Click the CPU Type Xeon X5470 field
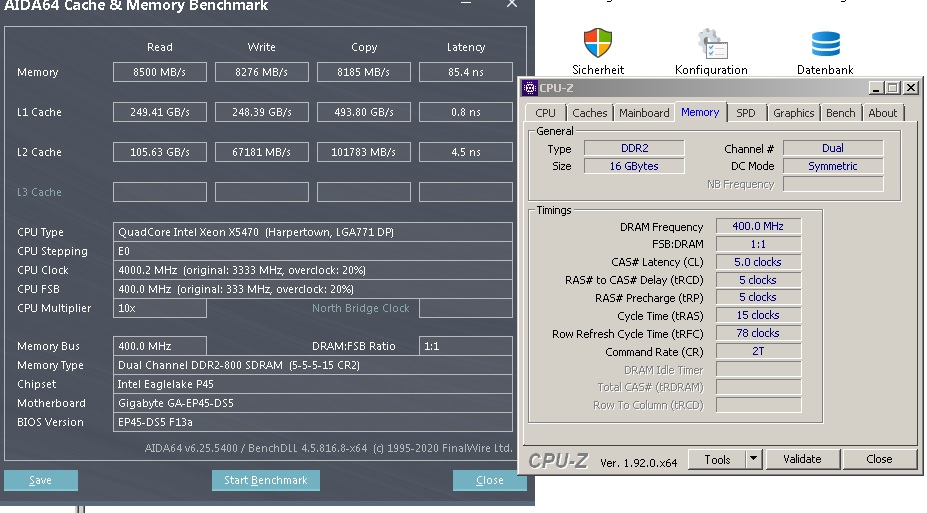This screenshot has width=927, height=513. (313, 232)
